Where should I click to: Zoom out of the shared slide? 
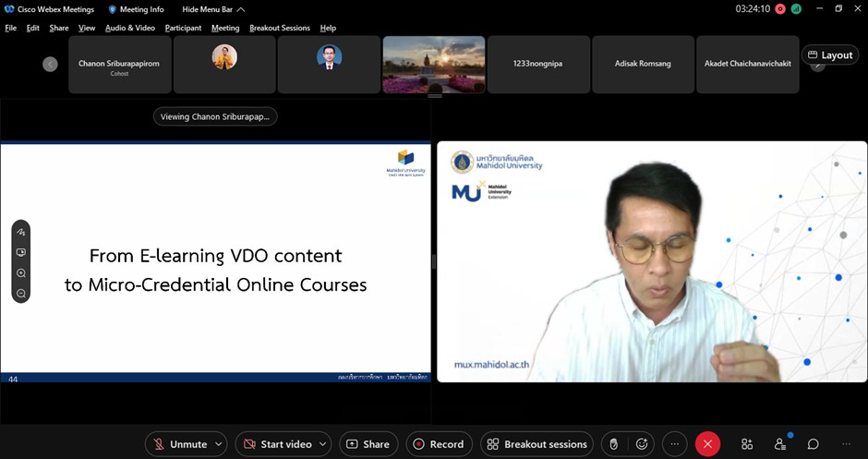(x=20, y=294)
